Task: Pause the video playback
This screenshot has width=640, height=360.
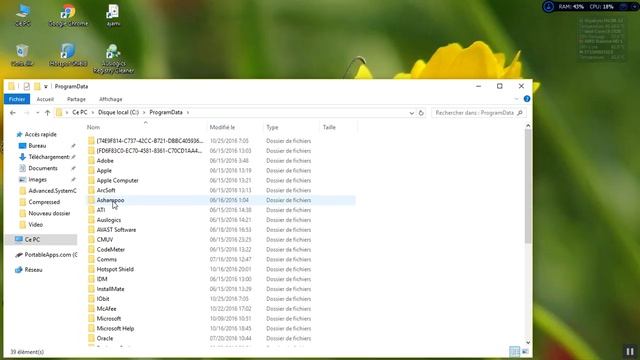Action: (x=630, y=351)
